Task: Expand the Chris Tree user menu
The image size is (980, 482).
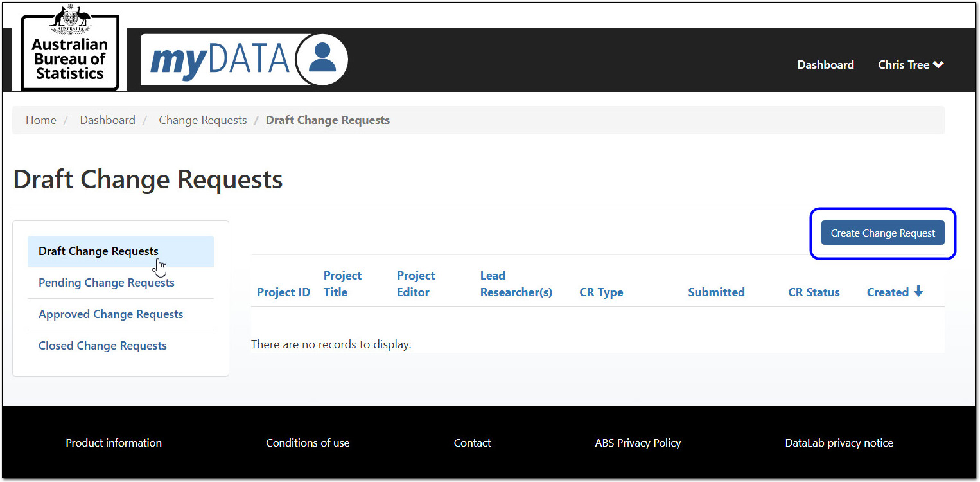Action: (x=910, y=65)
